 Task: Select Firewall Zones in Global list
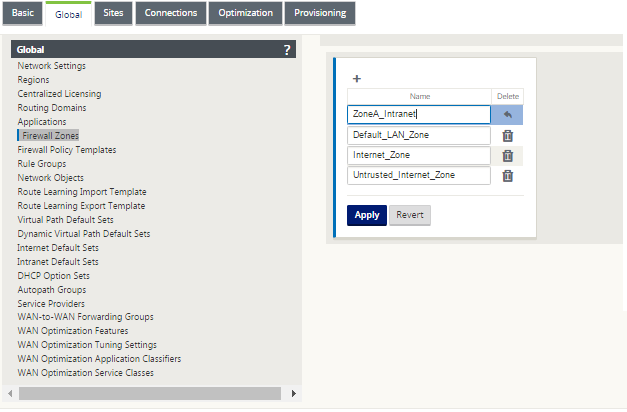pos(50,136)
